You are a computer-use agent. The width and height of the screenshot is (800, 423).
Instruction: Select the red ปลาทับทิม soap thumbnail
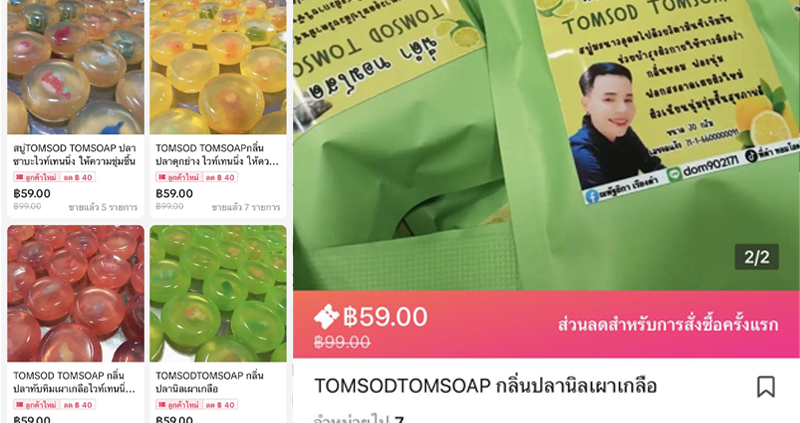click(x=76, y=293)
